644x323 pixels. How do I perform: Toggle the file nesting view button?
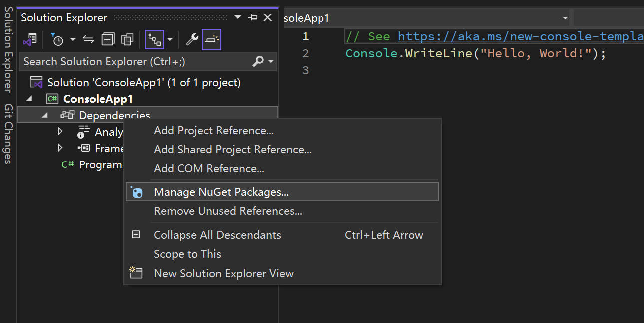tap(154, 40)
